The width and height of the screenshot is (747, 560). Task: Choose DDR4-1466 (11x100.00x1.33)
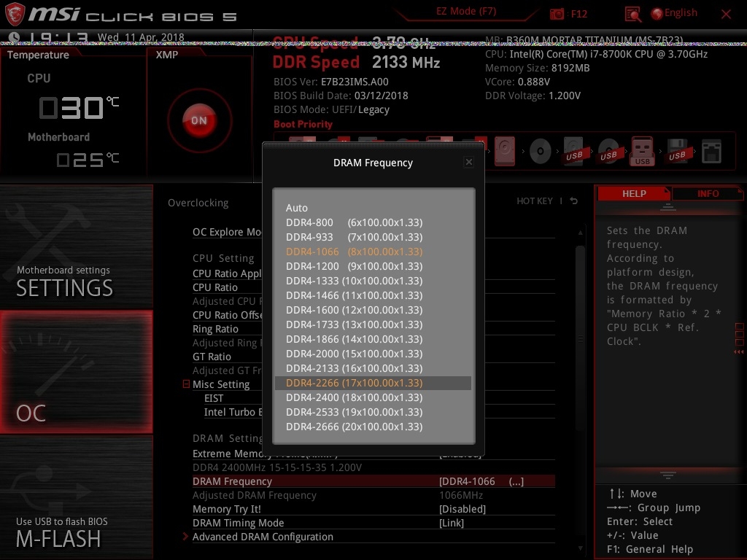[x=373, y=295]
